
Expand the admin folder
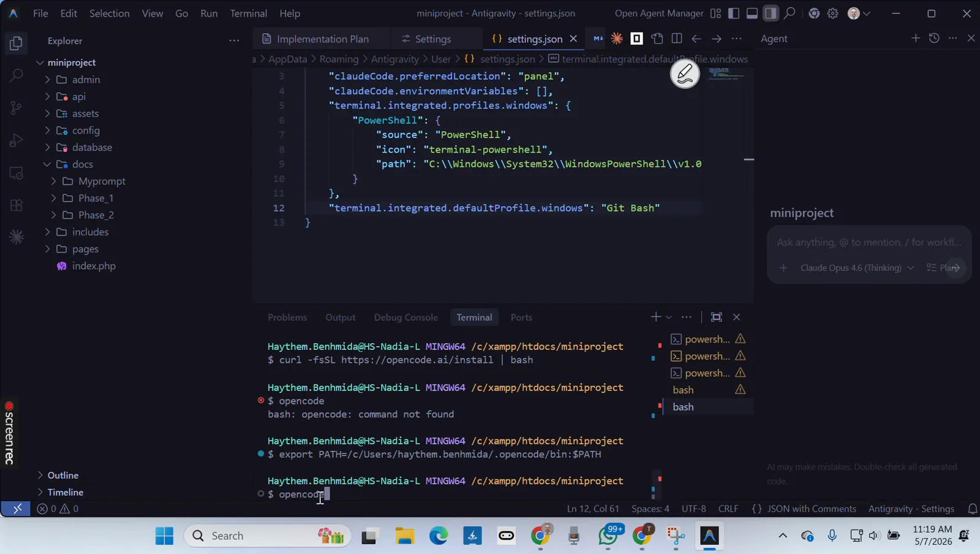[47, 80]
